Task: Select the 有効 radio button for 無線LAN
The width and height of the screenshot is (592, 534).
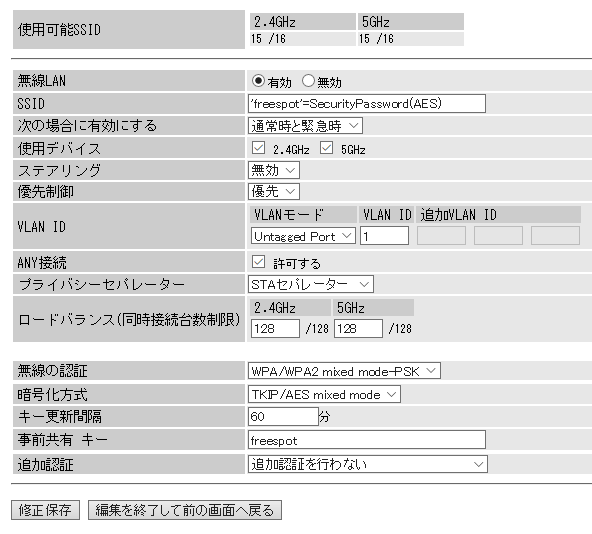Action: (x=258, y=81)
